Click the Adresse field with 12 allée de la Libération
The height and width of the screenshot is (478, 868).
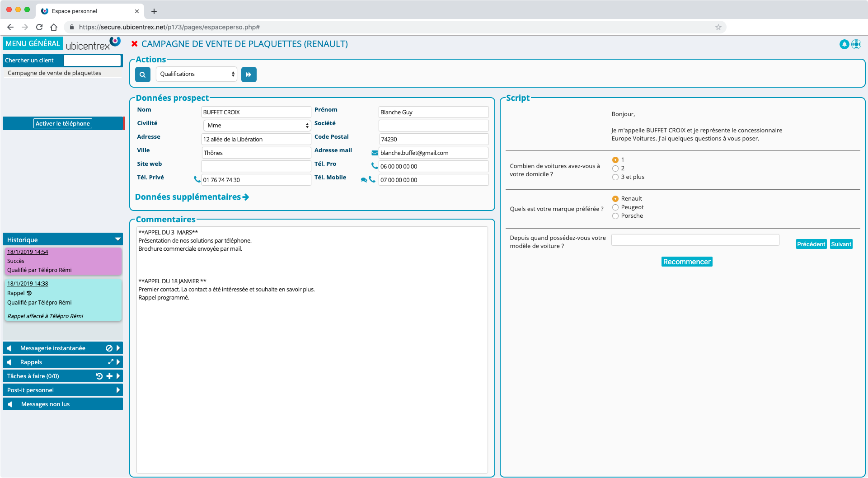pyautogui.click(x=256, y=139)
